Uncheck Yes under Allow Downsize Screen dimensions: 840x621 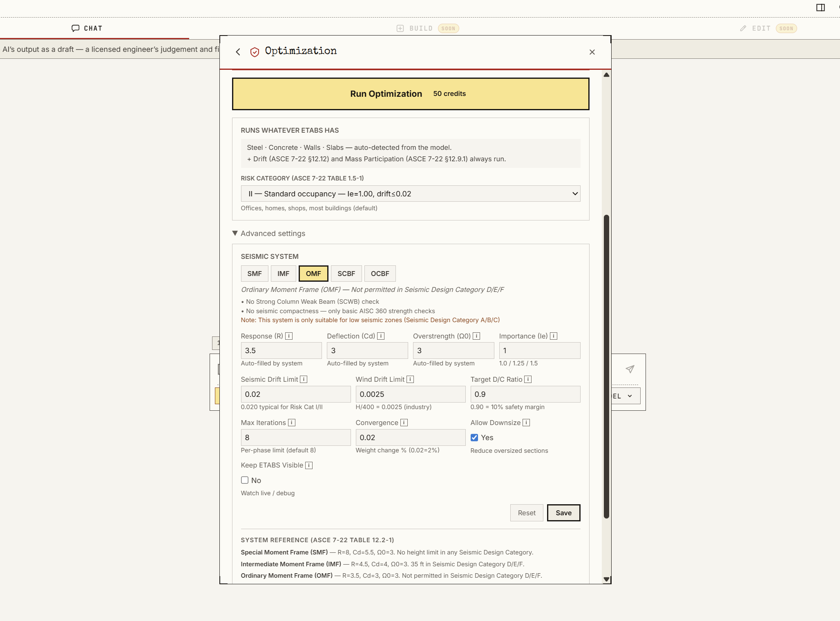click(474, 437)
